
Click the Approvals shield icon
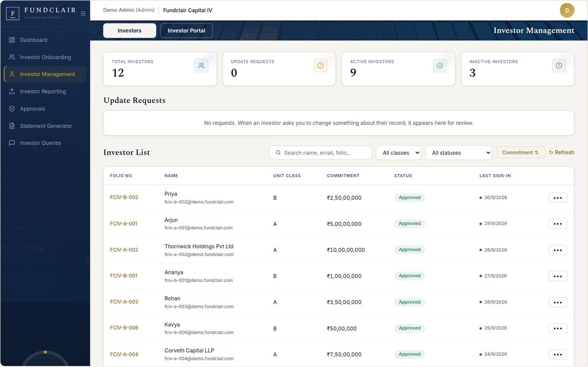[12, 109]
